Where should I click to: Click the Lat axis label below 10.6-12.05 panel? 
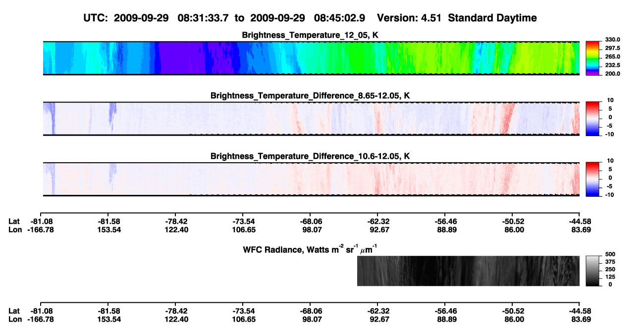pos(14,221)
